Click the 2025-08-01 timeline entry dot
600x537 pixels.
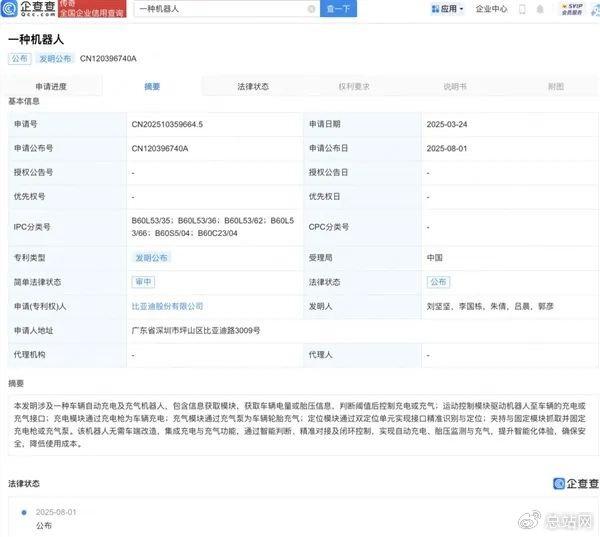click(24, 512)
